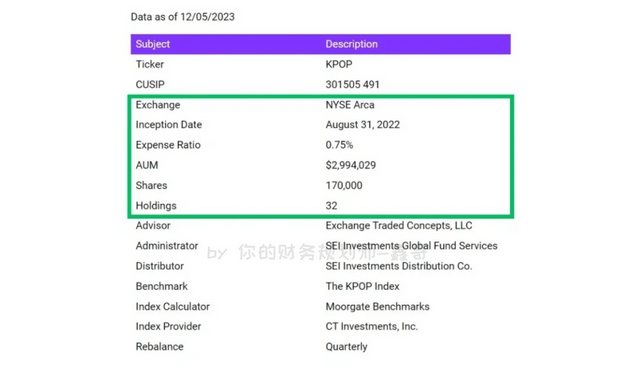This screenshot has height=372, width=636.
Task: Click Moorgate Benchmarks index calculator
Action: tap(377, 307)
